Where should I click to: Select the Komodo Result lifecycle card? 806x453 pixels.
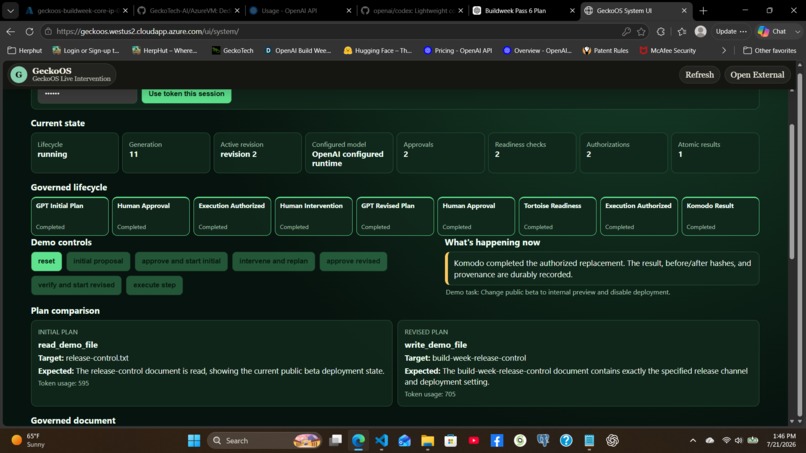click(x=720, y=216)
